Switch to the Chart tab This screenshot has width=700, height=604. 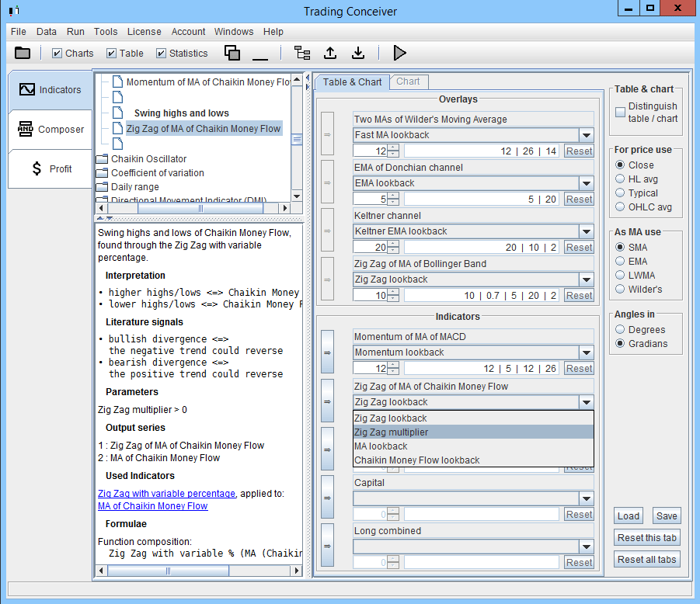pos(408,82)
